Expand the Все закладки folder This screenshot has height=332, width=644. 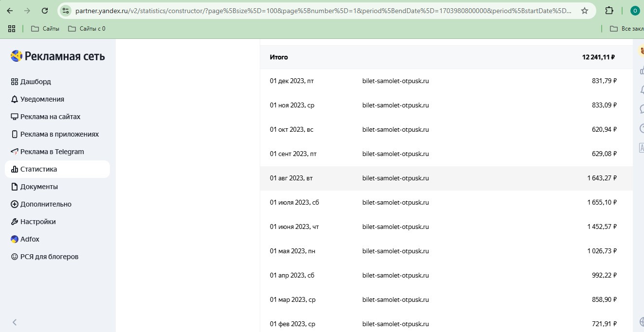pyautogui.click(x=626, y=29)
